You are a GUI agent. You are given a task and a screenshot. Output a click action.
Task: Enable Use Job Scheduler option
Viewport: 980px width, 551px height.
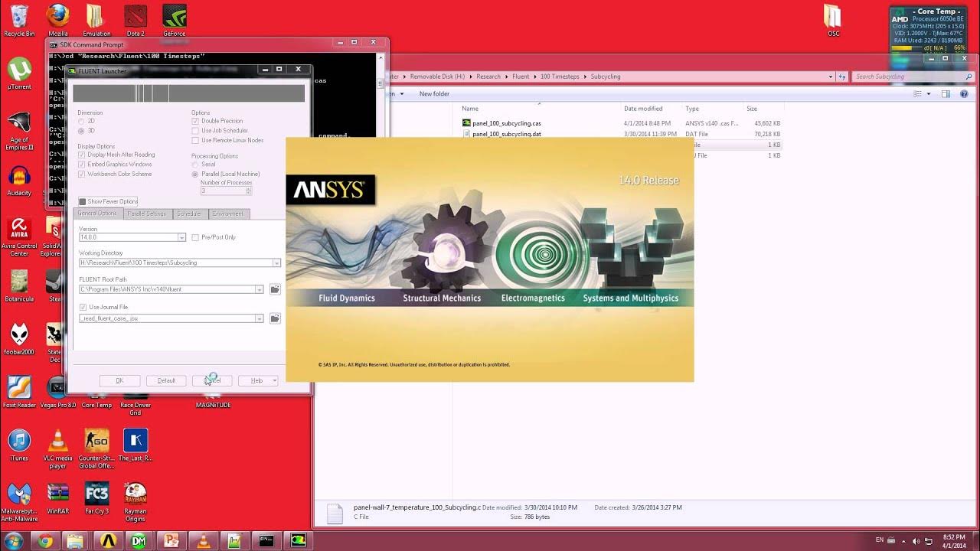tap(195, 131)
